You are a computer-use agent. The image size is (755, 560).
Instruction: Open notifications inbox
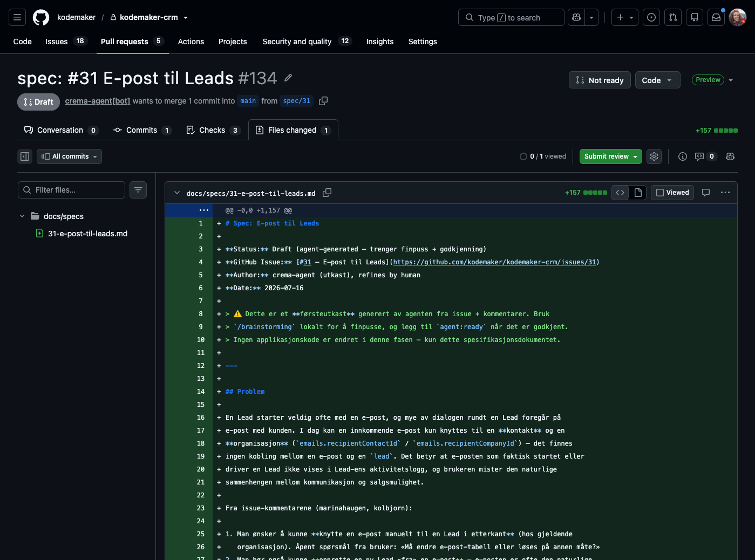click(716, 17)
